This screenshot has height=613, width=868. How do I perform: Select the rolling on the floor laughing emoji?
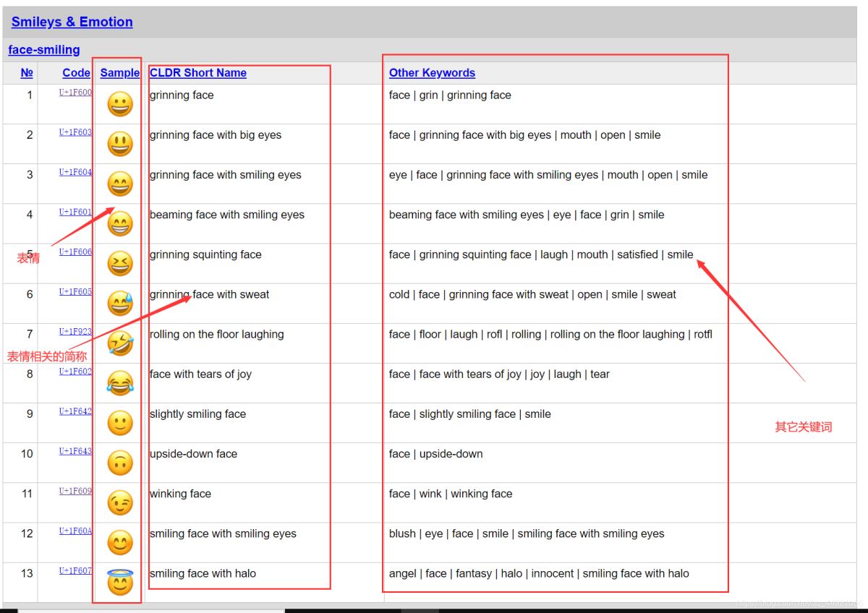tap(120, 343)
